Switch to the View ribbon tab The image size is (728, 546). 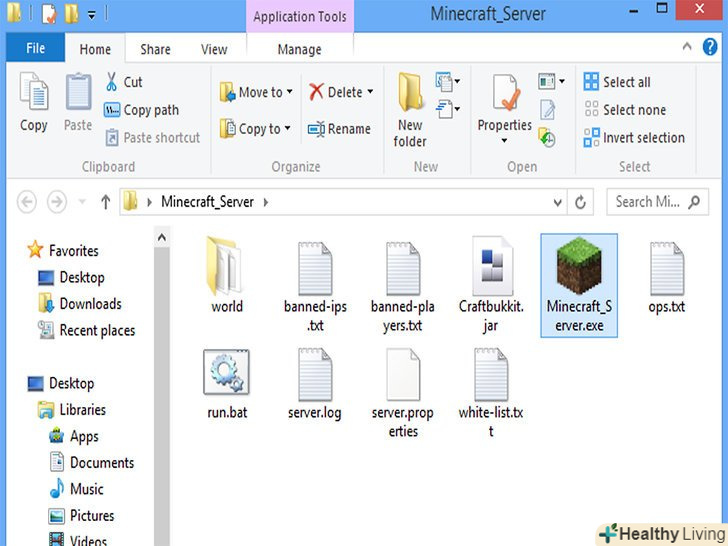[214, 49]
